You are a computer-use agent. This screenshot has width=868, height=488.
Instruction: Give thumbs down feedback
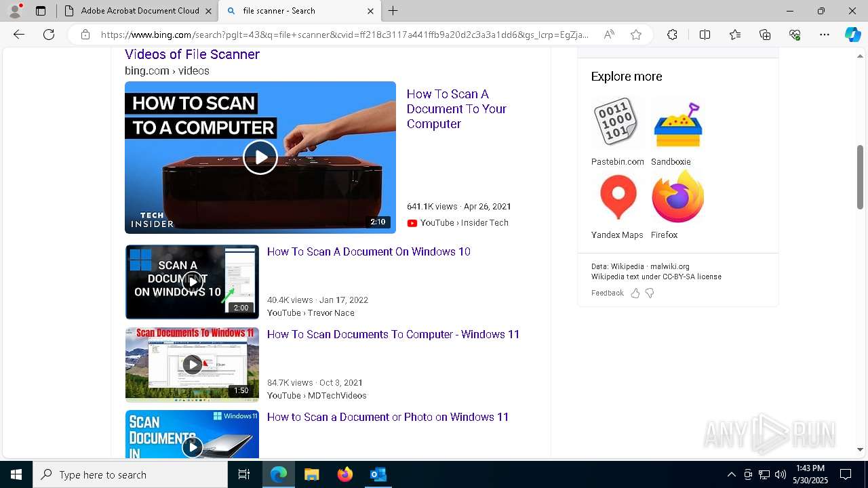point(650,293)
